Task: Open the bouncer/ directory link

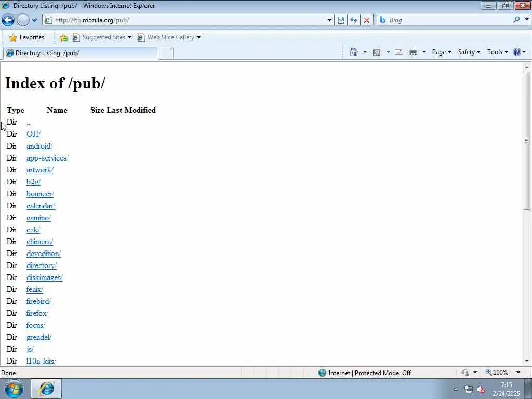Action: [x=40, y=194]
